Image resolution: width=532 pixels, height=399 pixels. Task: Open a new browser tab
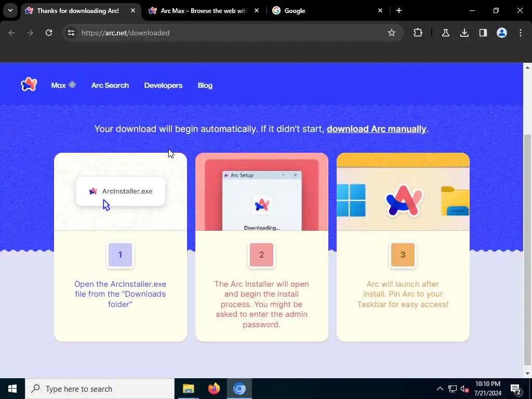tap(399, 10)
